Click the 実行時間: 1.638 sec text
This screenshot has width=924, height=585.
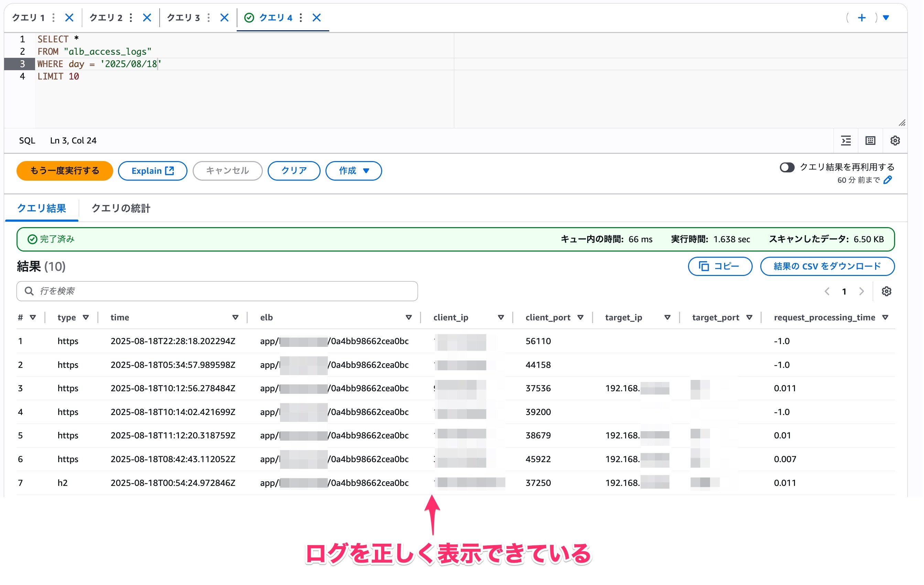(710, 239)
